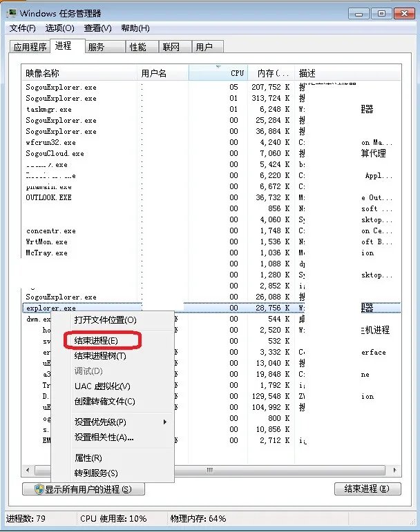This screenshot has height=532, width=420.
Task: Select the explorer.exe process row
Action: [211, 308]
